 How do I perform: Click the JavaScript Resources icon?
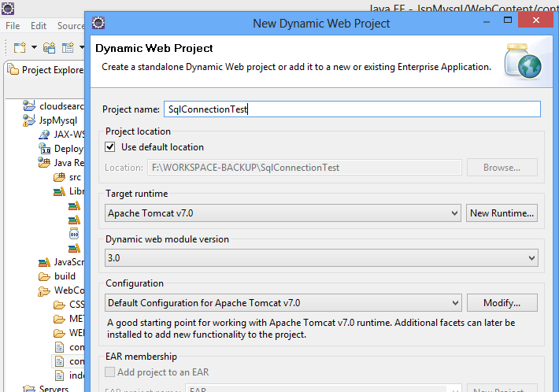(44, 262)
